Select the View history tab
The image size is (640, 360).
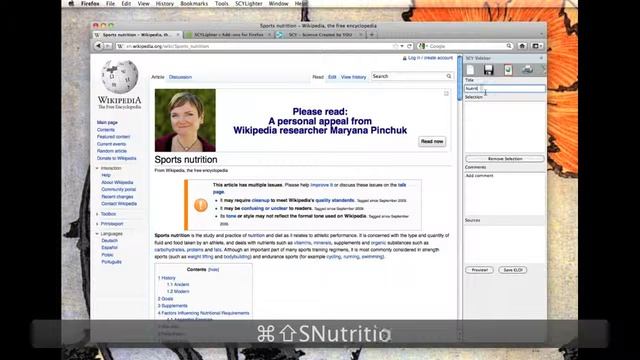point(353,77)
